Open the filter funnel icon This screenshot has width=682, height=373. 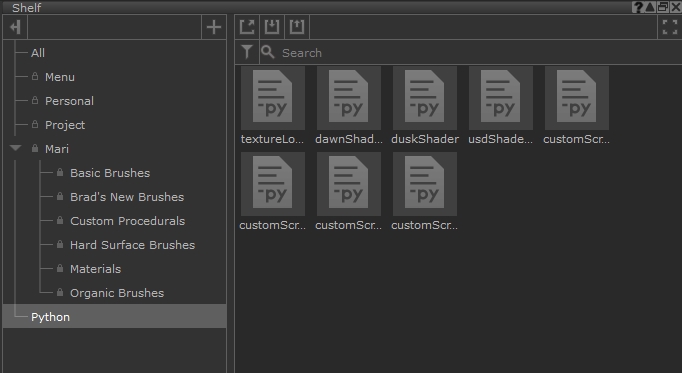tap(247, 52)
